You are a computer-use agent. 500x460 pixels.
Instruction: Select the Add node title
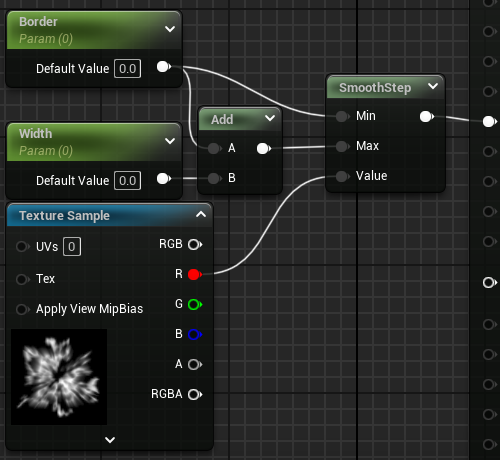pos(222,120)
